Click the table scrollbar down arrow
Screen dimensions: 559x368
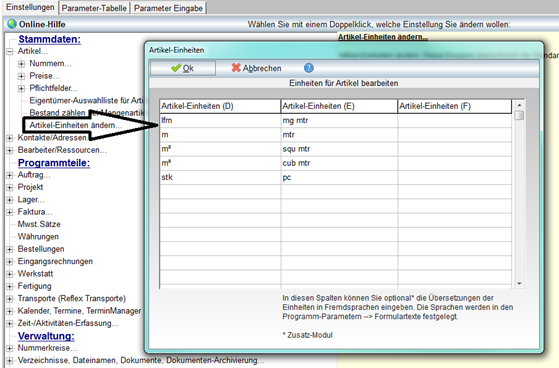(x=519, y=284)
